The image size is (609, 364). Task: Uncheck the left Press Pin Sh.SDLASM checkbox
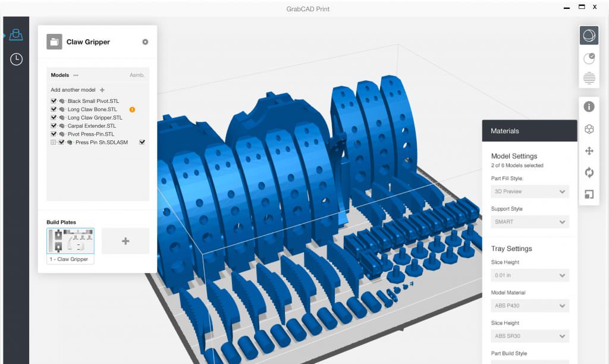(x=61, y=142)
